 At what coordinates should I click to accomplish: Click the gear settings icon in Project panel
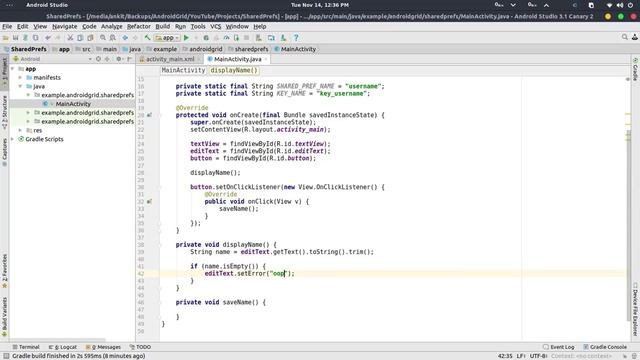119,59
